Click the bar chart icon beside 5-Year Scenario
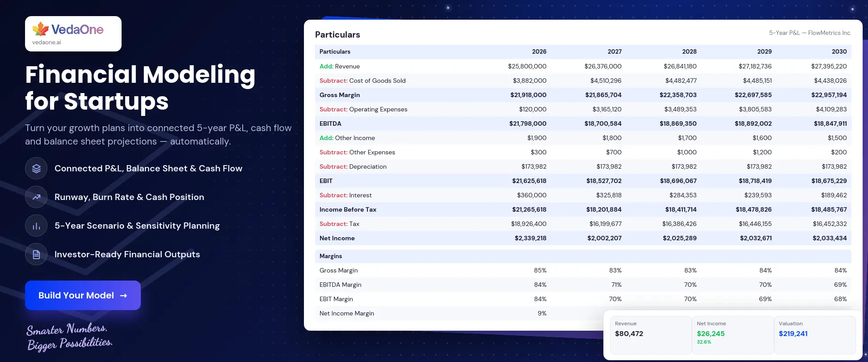 click(36, 226)
